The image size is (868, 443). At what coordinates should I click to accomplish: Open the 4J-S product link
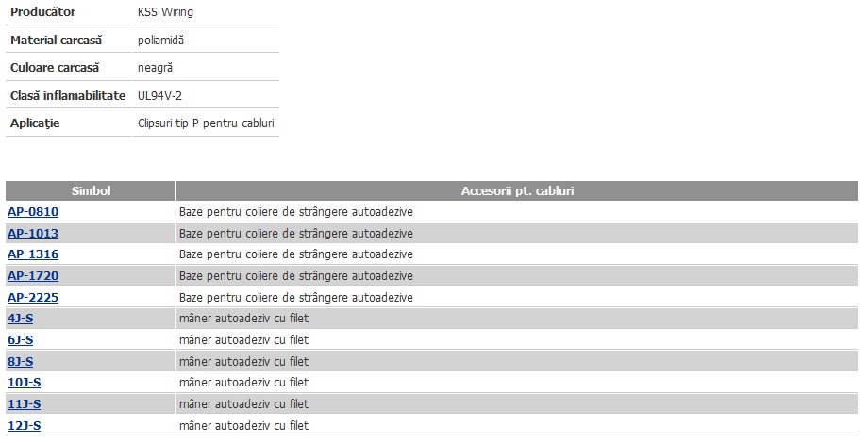pos(21,319)
